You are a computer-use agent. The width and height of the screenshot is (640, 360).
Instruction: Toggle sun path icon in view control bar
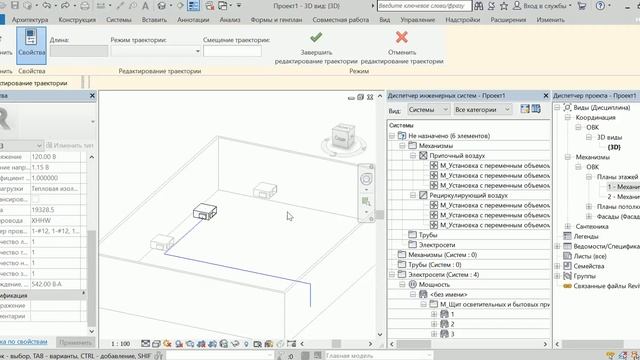coord(167,344)
